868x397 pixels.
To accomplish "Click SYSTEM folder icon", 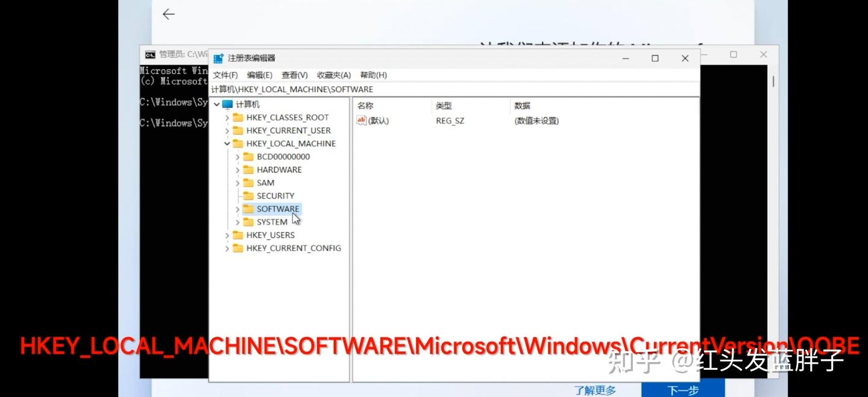I will [248, 222].
